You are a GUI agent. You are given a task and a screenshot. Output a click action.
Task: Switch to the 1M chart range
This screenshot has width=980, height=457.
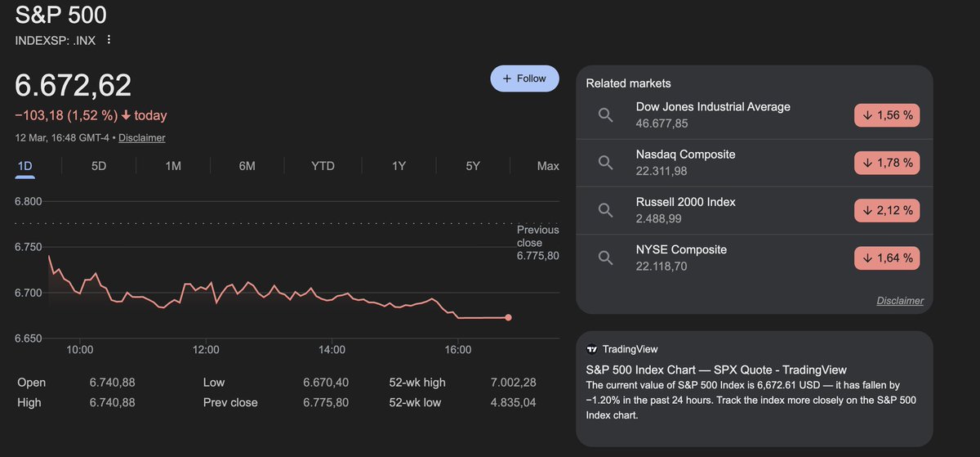(x=173, y=166)
